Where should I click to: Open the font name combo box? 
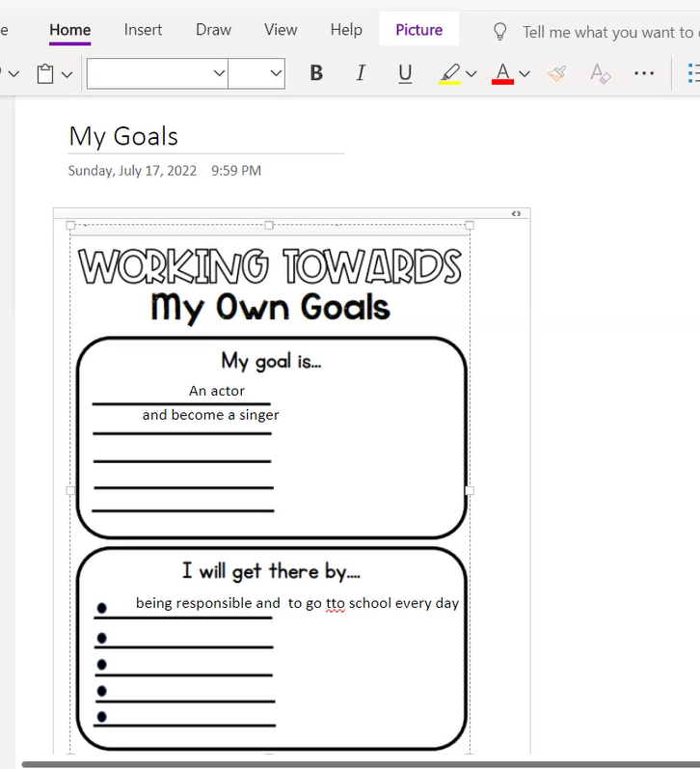tap(157, 73)
